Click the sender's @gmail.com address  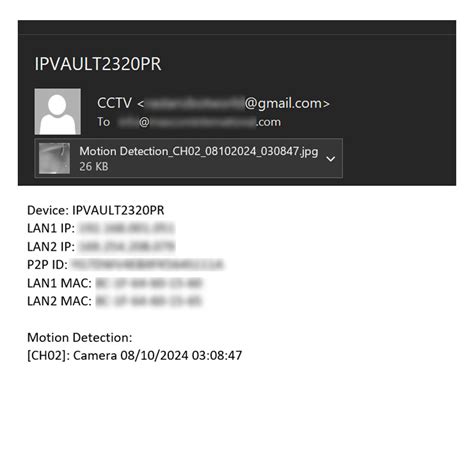233,103
